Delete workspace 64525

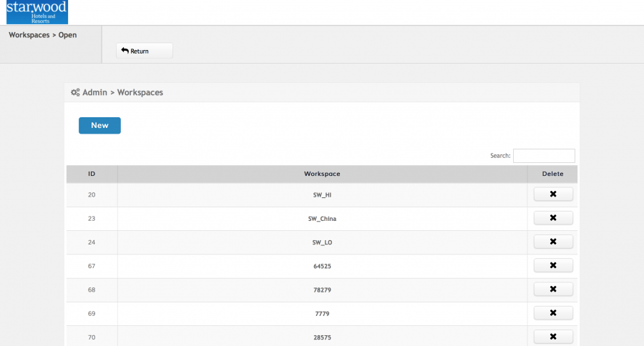[x=553, y=265]
